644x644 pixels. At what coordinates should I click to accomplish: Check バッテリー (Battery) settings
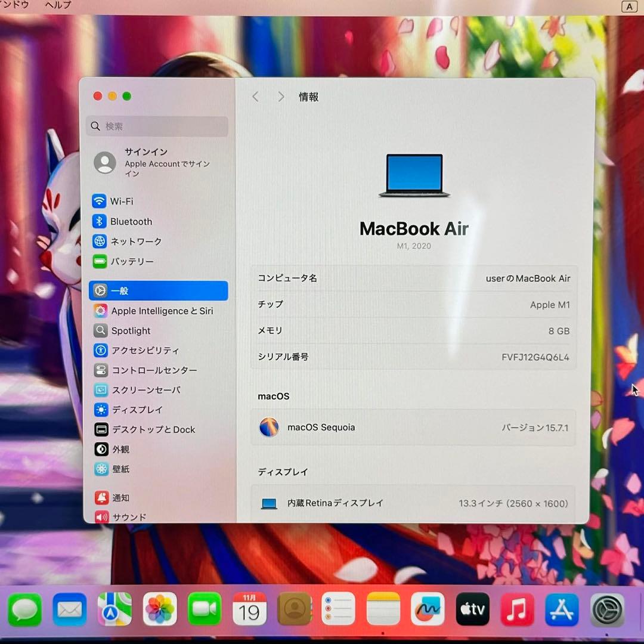(x=132, y=261)
